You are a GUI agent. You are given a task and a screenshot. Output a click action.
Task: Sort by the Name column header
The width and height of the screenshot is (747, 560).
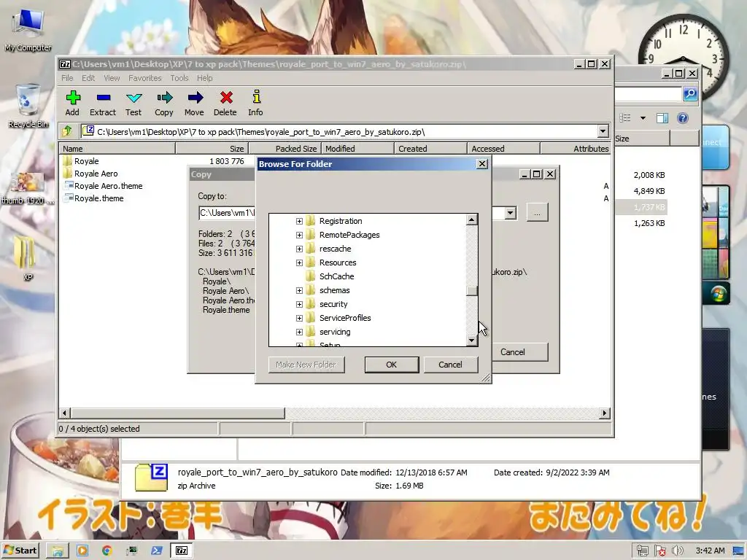117,149
